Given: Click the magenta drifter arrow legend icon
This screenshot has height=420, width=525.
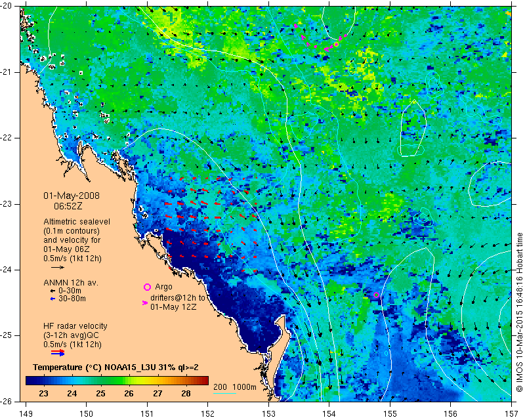Looking at the screenshot, I should (145, 303).
